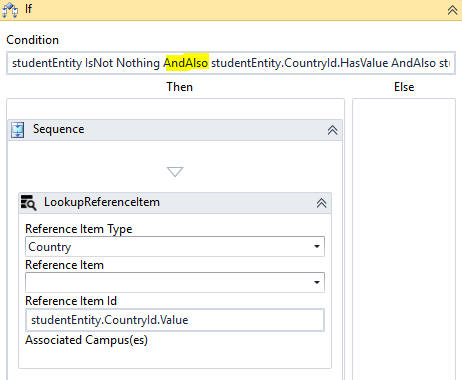
Task: Click the Reference Item Id label
Action: point(71,301)
